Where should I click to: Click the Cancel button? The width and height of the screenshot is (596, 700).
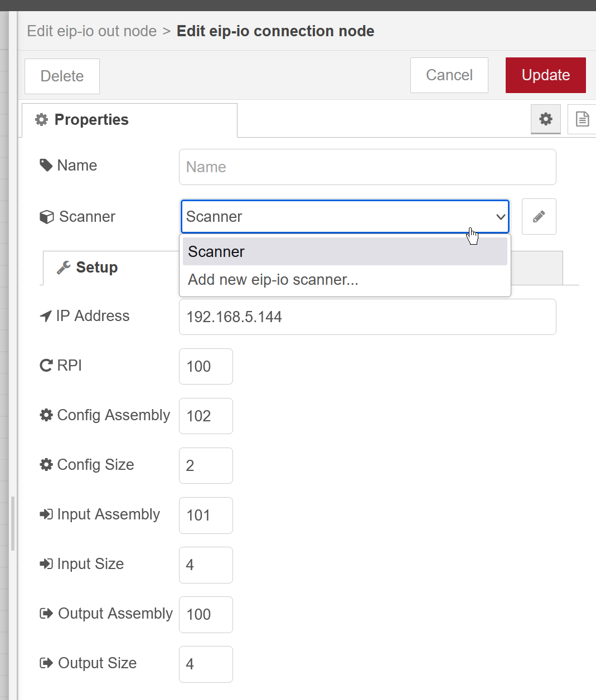(x=449, y=75)
